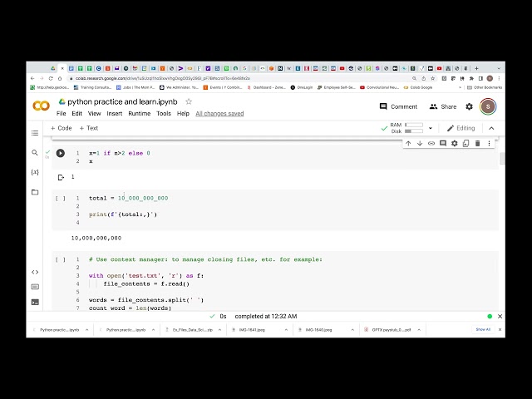532x399 pixels.
Task: Run the context manager cell bracket
Action: (x=61, y=259)
